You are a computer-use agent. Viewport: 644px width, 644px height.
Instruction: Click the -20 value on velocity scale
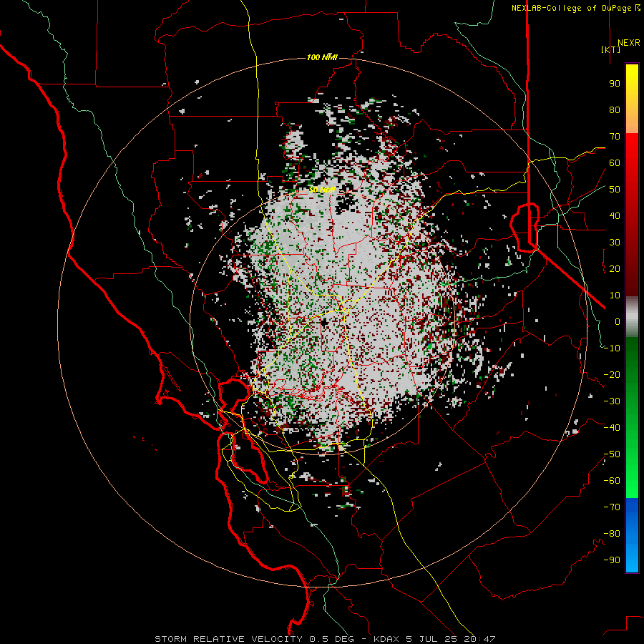coord(612,375)
